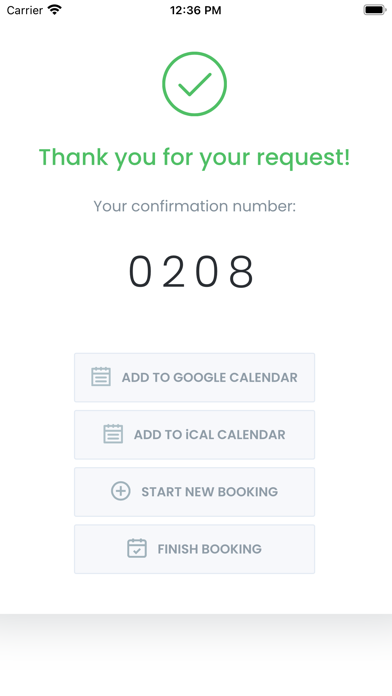Tap the Wi-Fi status icon
Screen dimensions: 392x696
pyautogui.click(x=55, y=10)
